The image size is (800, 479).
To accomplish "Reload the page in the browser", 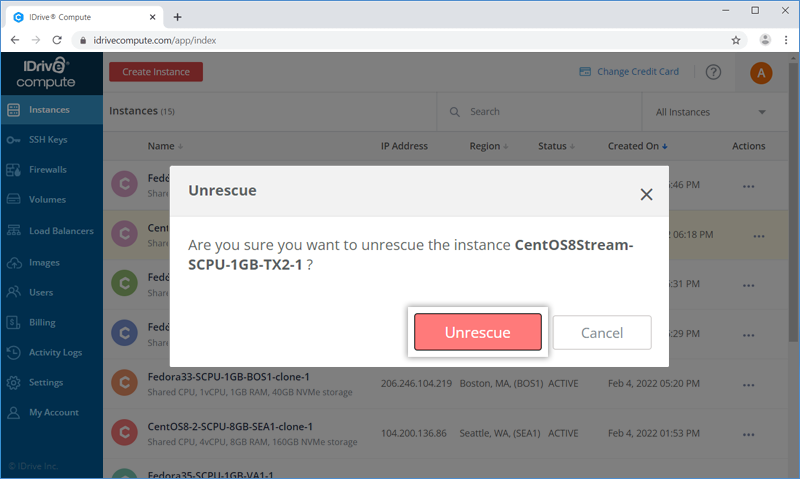I will click(57, 40).
